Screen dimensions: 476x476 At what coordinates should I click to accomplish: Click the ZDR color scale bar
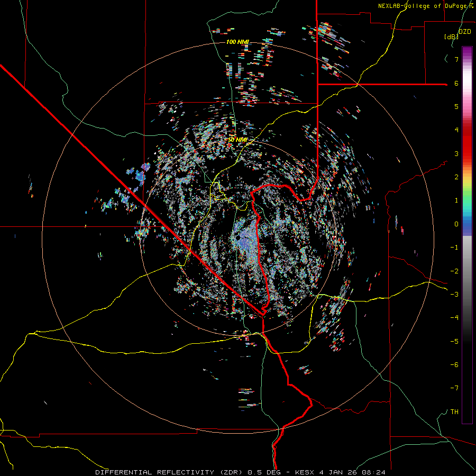(467, 235)
